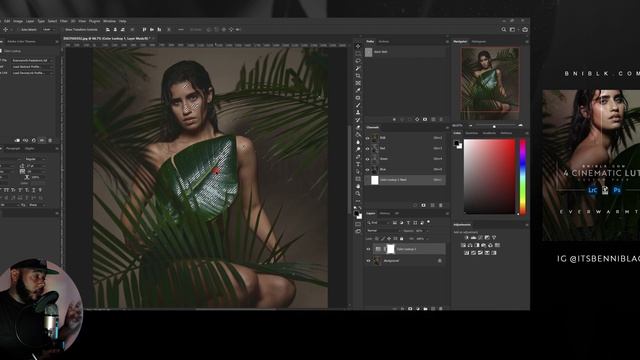
Task: Select the Horizontal Type tool
Action: (358, 164)
